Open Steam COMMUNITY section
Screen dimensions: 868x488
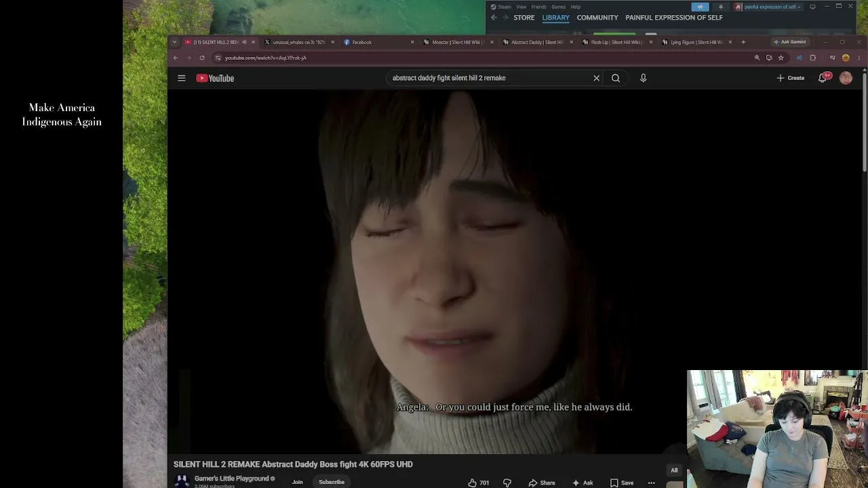click(x=597, y=18)
